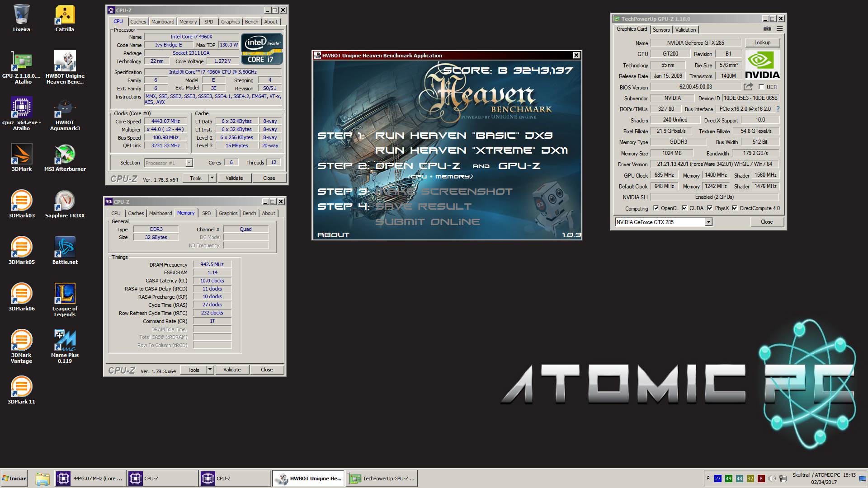Open the file explorer taskbar icon

[42, 479]
